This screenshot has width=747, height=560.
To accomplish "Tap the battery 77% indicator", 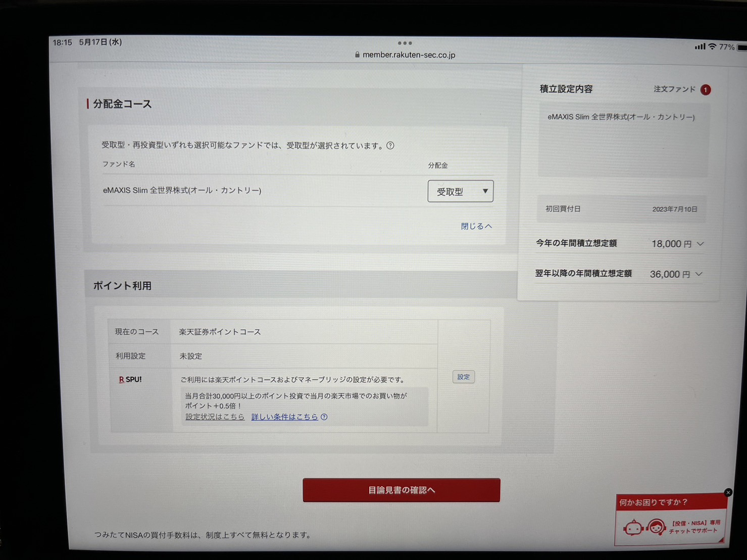I will pyautogui.click(x=733, y=47).
